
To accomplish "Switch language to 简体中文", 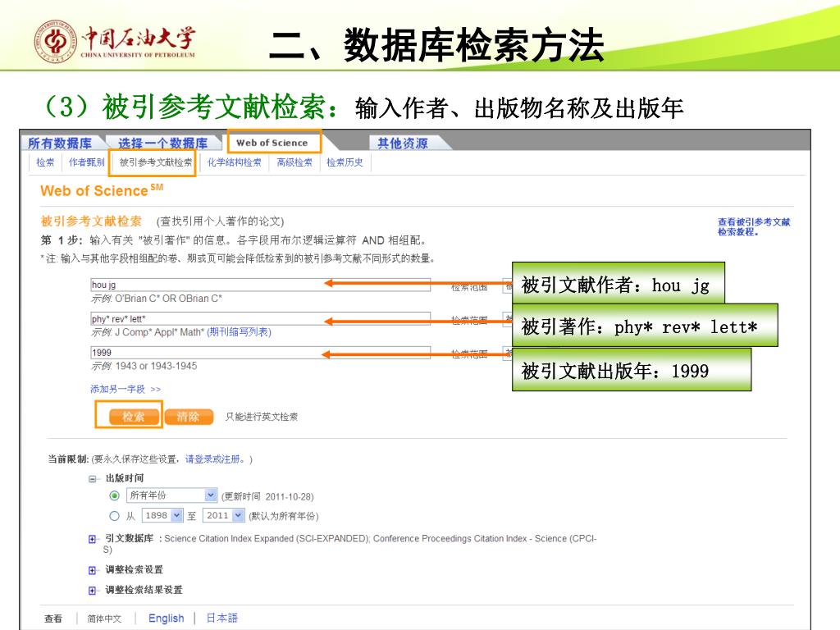I will [104, 619].
